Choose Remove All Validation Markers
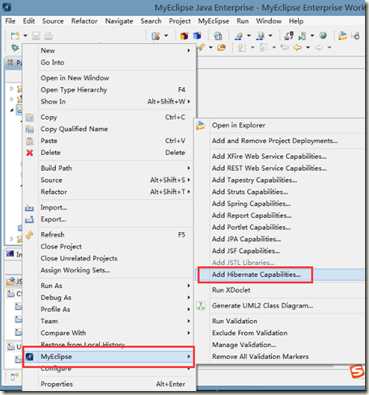The height and width of the screenshot is (395, 369). point(260,357)
